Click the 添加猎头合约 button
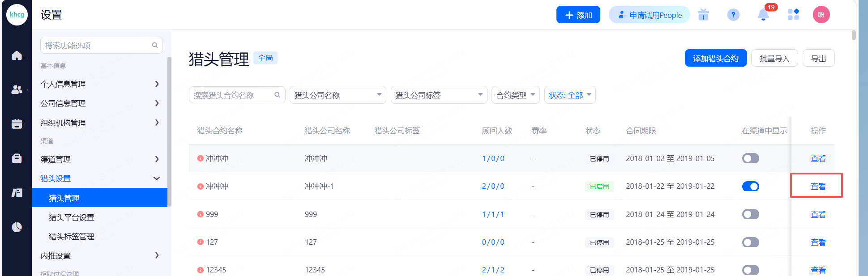 coord(715,58)
